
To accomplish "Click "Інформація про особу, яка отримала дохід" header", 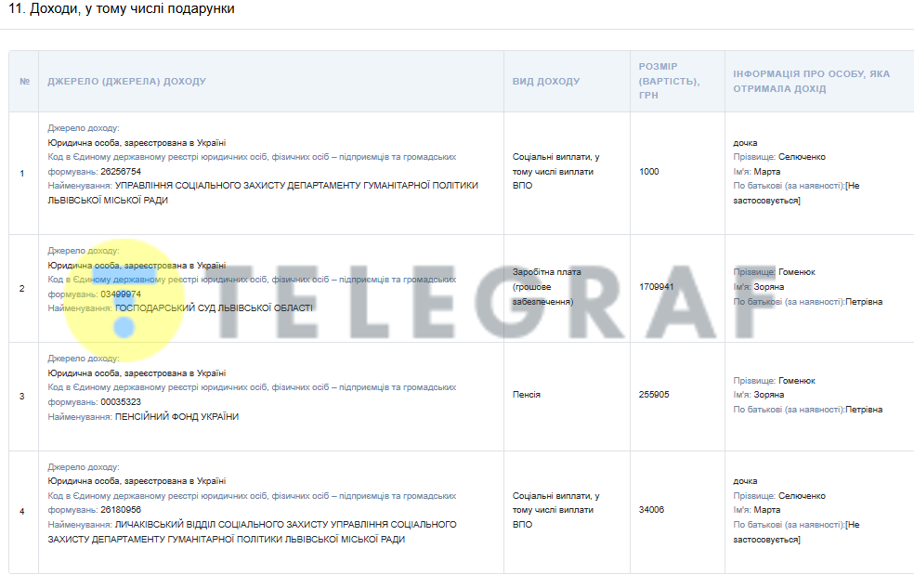I will tap(811, 81).
